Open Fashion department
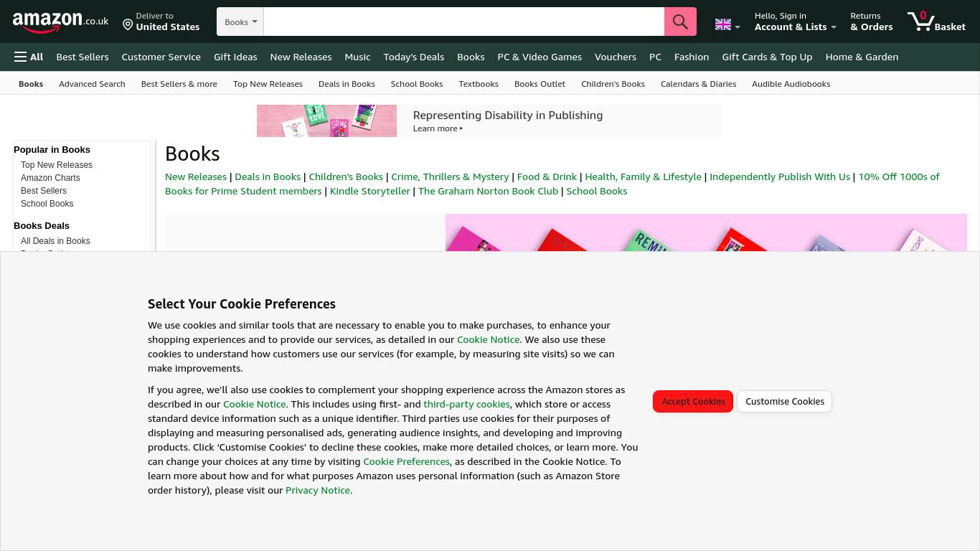Image resolution: width=980 pixels, height=551 pixels. click(x=692, y=57)
